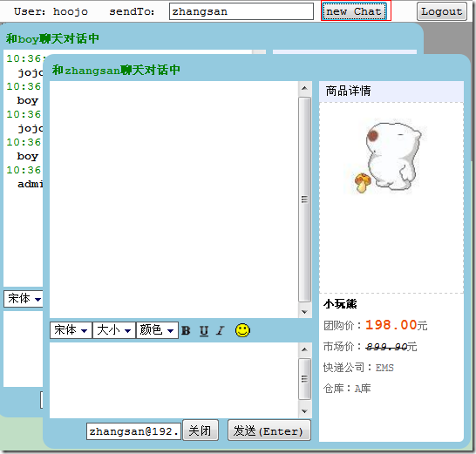The image size is (476, 454).
Task: Click the 和zhangsan聊天对话中 window title
Action: tap(116, 70)
